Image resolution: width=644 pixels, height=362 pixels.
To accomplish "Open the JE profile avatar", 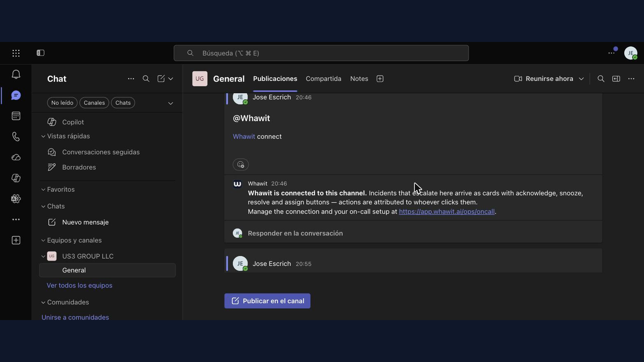I will pyautogui.click(x=631, y=53).
